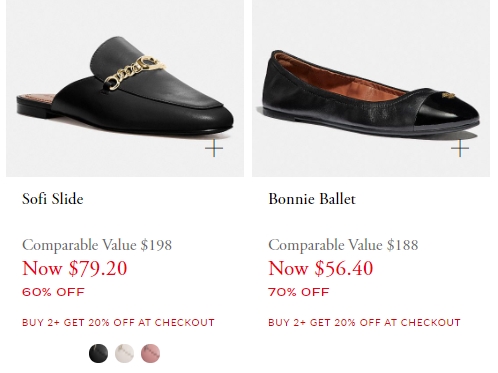Click the Sofi Slide product title
Image resolution: width=498 pixels, height=373 pixels.
click(53, 199)
